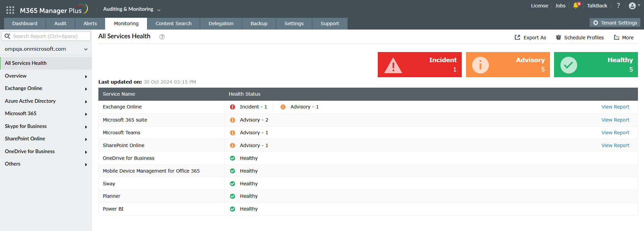This screenshot has height=231, width=644.
Task: Click Exchange Online advisory status icon
Action: pos(283,107)
